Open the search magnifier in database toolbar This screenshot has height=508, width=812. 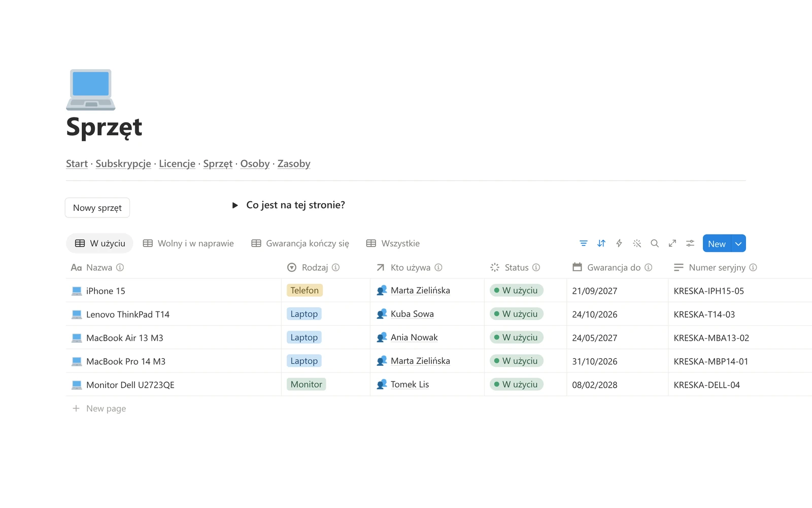tap(655, 243)
